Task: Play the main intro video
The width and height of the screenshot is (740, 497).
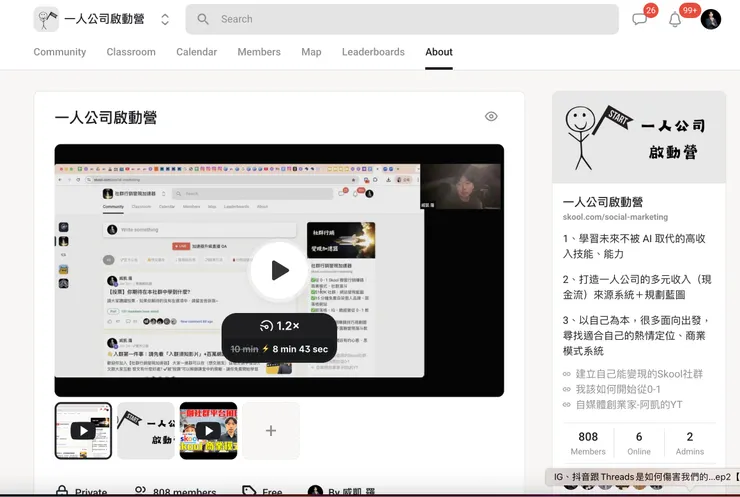Action: [279, 270]
